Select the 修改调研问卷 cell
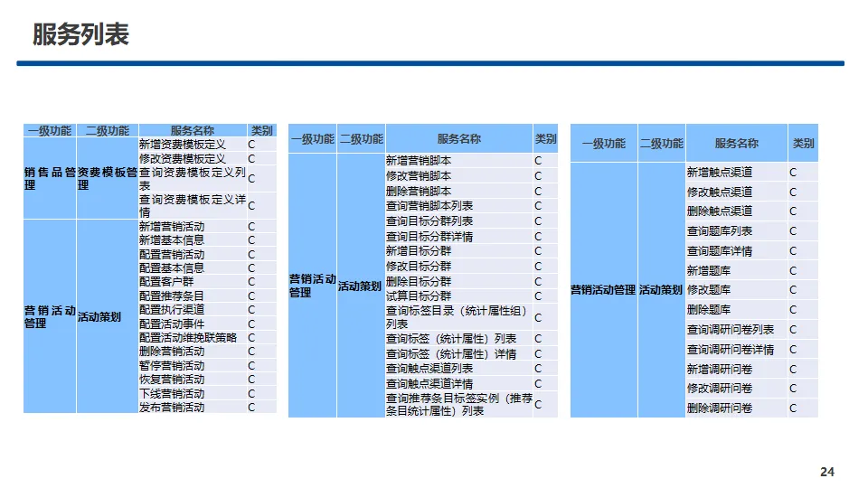 [x=736, y=389]
